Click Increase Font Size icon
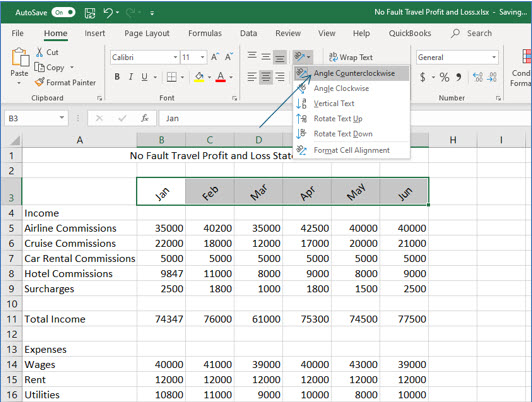The height and width of the screenshot is (402, 532). 215,57
